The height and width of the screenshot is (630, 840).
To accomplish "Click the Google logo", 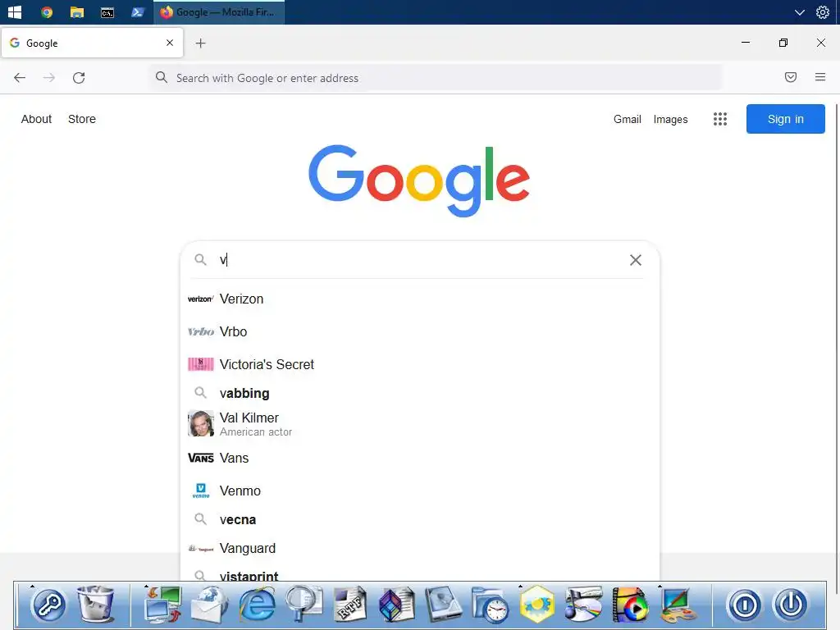I will [419, 180].
